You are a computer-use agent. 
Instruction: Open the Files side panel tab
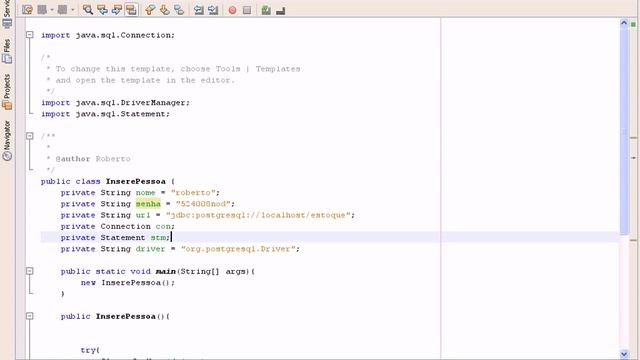7,51
